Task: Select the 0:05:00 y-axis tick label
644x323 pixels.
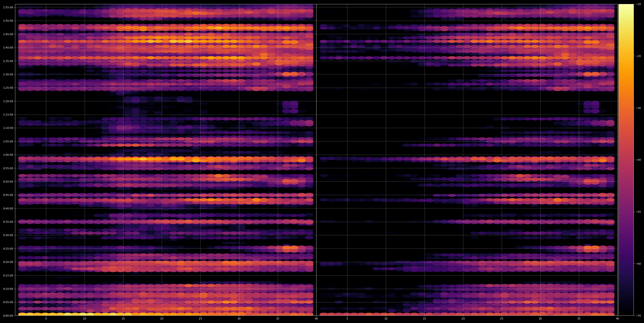Action: pos(8,302)
